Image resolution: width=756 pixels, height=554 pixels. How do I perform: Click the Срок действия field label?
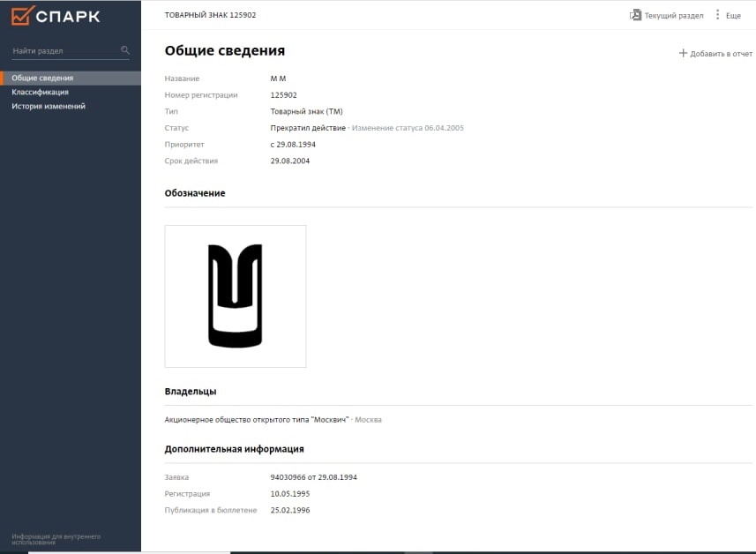click(x=191, y=161)
